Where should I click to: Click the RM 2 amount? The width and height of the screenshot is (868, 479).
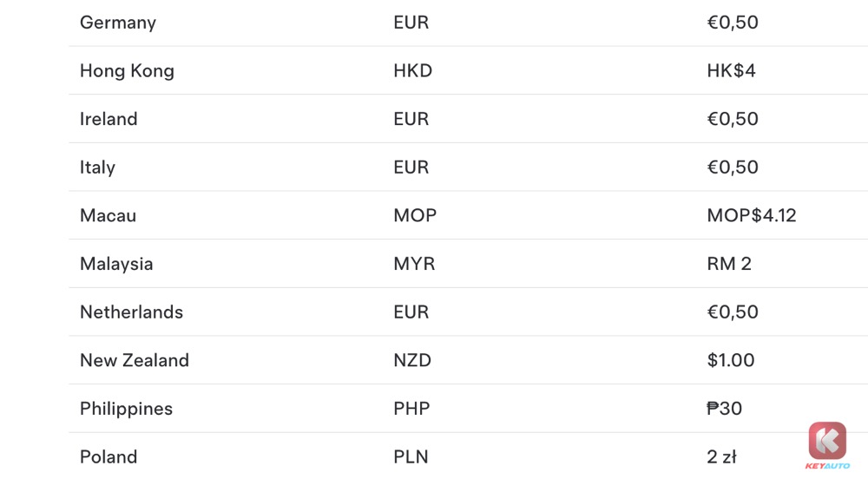[x=729, y=264]
